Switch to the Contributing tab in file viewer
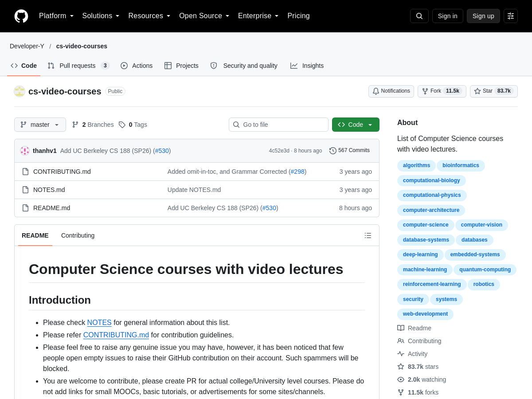The image size is (532, 399). tap(78, 235)
